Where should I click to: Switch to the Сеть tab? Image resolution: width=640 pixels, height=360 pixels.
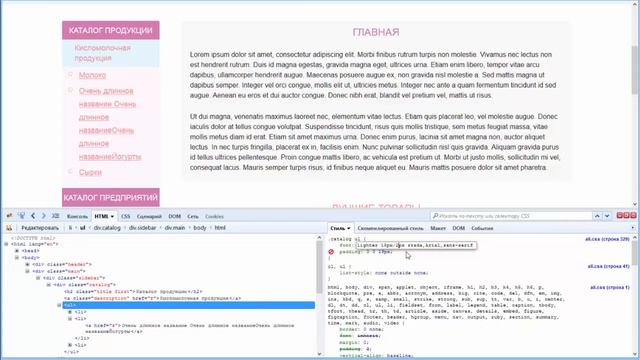point(193,216)
